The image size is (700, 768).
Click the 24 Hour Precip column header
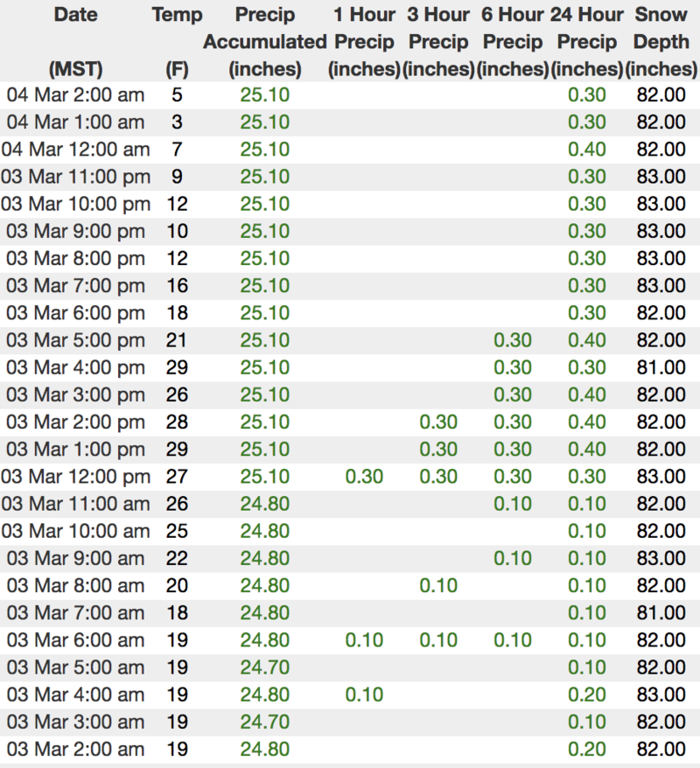pos(586,41)
